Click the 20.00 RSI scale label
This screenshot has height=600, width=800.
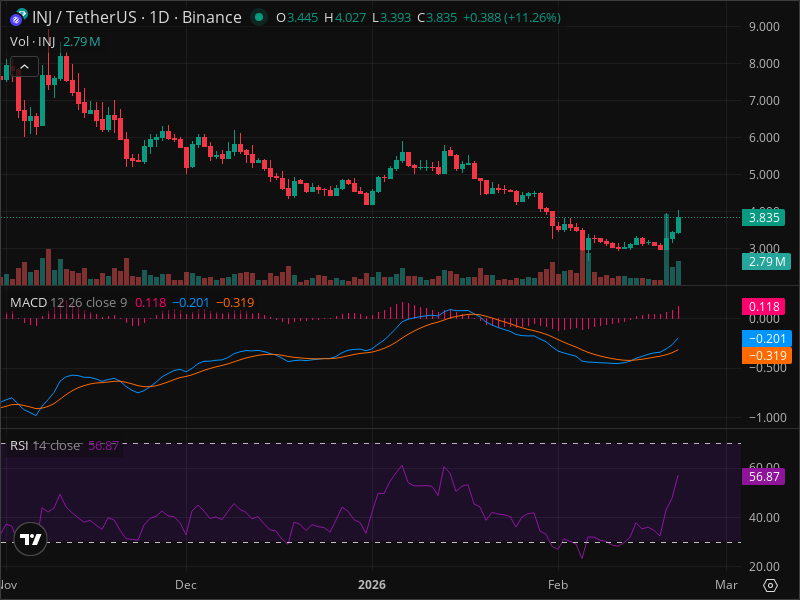click(x=764, y=567)
